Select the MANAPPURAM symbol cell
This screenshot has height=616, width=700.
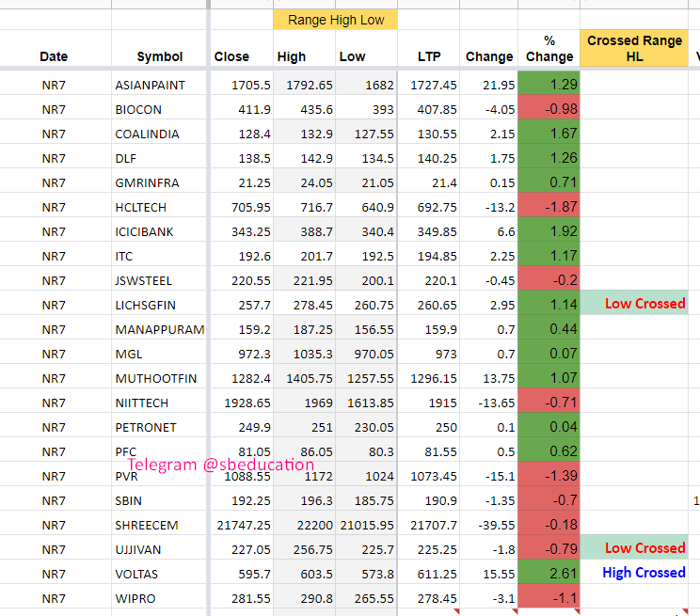pos(159,329)
